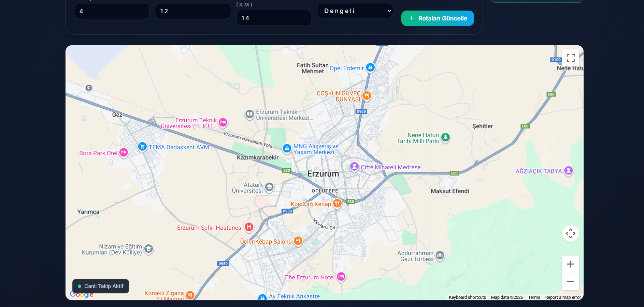Click Report a map error link
Viewport: 644px width, 307px height.
(563, 297)
